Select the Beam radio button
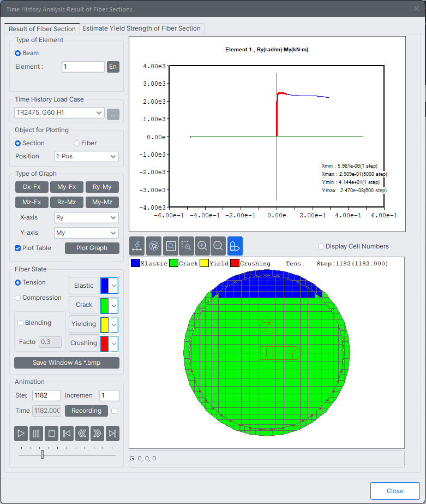426x504 pixels. 17,53
